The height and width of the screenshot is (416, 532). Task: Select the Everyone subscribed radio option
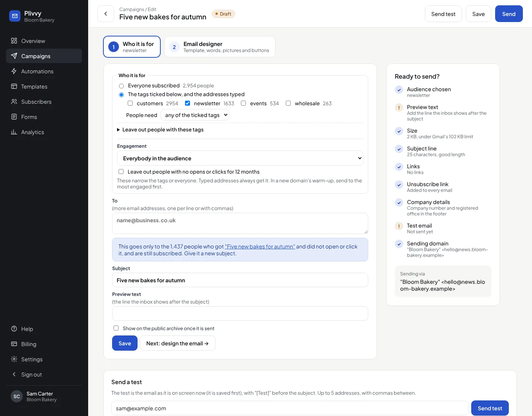(121, 86)
